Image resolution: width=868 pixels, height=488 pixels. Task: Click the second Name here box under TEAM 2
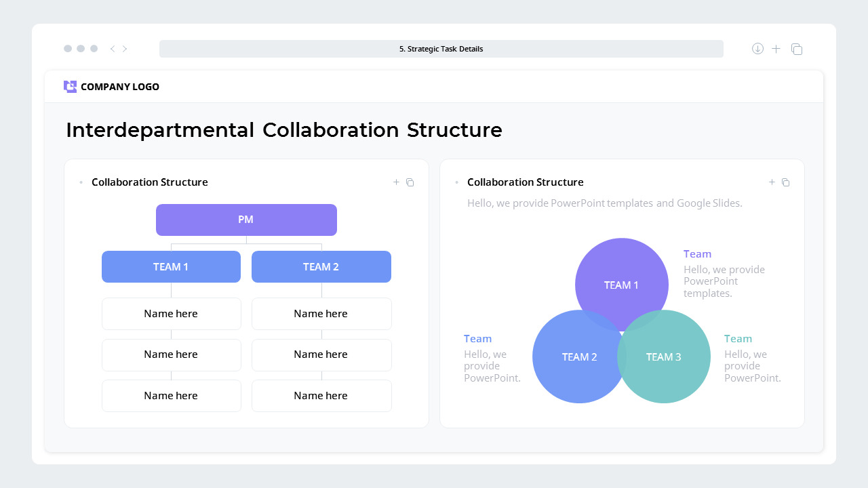click(321, 354)
